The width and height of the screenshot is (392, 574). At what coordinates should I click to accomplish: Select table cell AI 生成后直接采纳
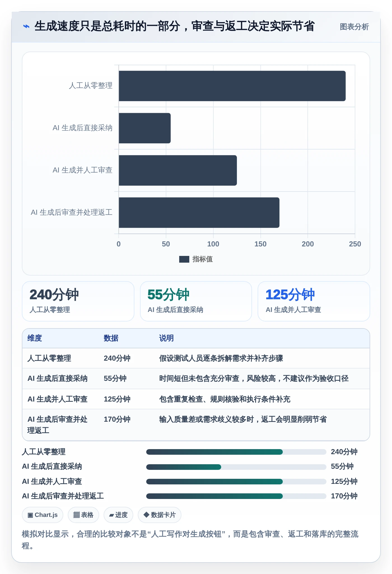click(x=57, y=379)
